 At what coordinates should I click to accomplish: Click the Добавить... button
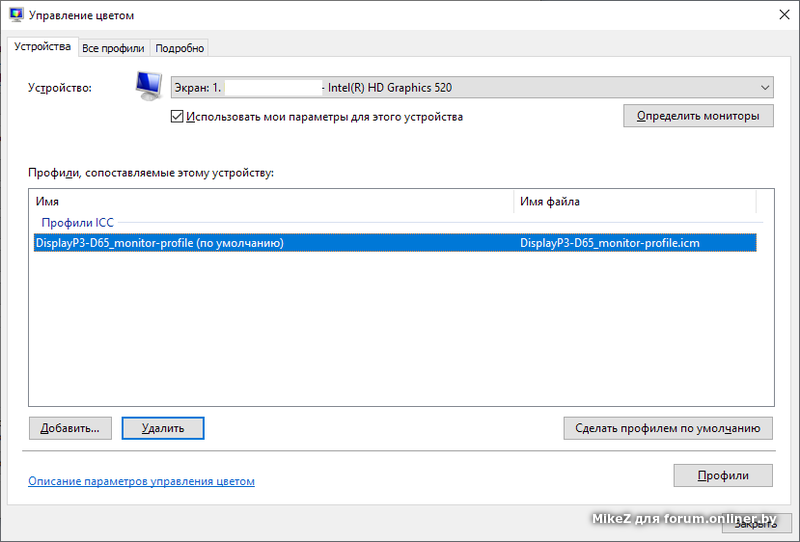[70, 428]
